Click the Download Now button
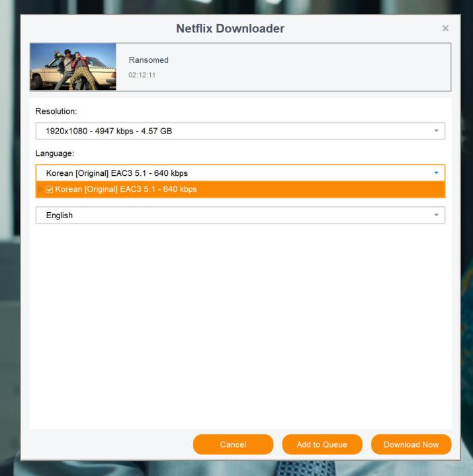This screenshot has width=473, height=476. pos(411,444)
